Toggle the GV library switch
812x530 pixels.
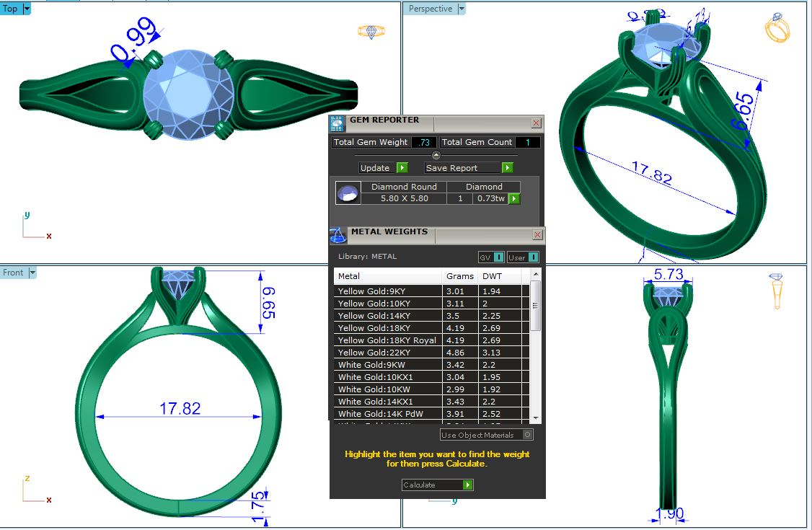click(498, 257)
